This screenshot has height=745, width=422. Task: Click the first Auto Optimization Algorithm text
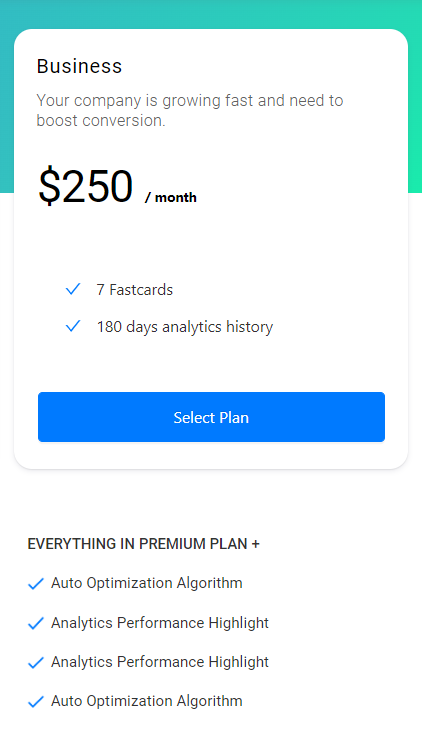coord(147,583)
